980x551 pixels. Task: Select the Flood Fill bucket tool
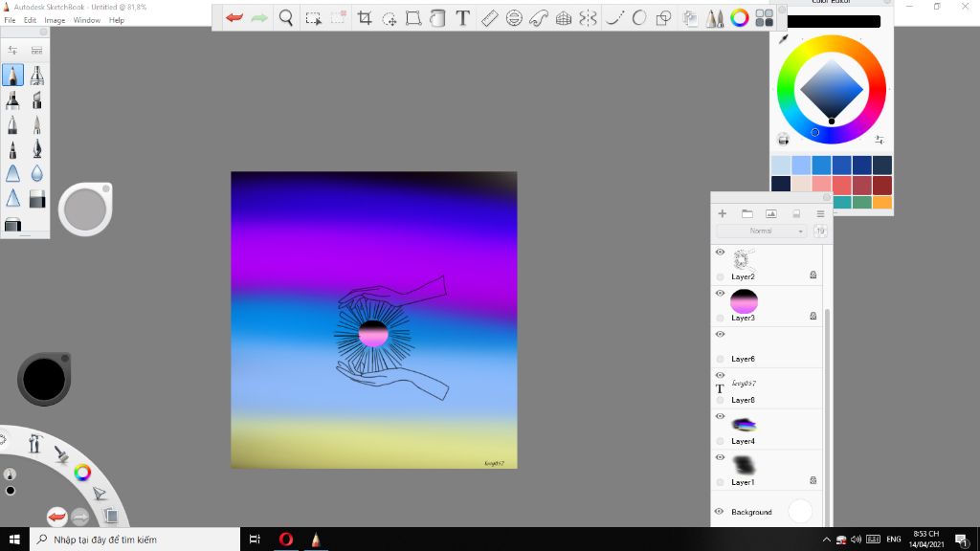pos(437,18)
